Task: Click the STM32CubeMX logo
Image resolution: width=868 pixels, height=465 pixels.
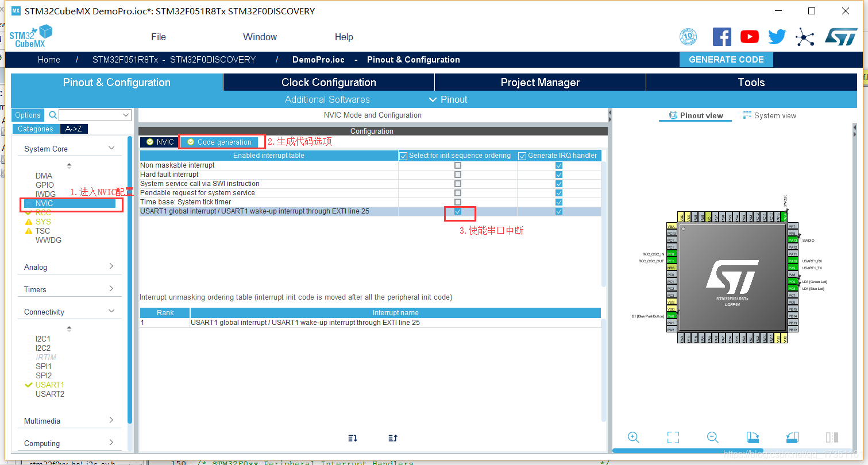Action: pyautogui.click(x=30, y=37)
